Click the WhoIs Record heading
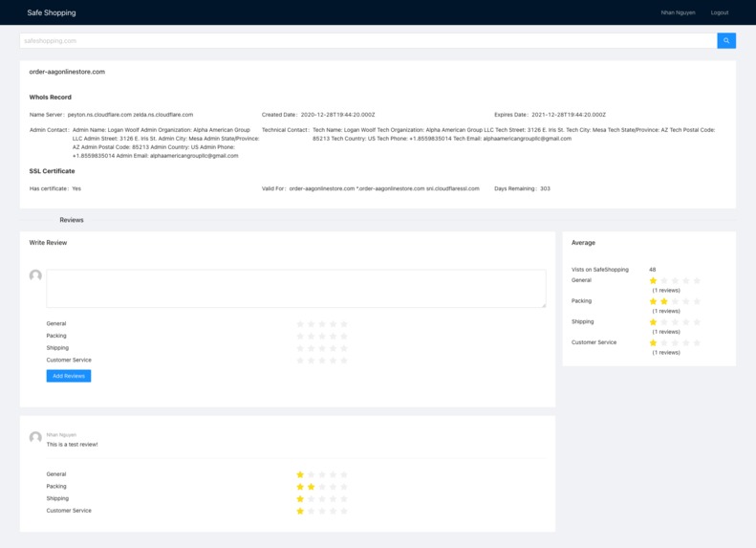This screenshot has height=548, width=756. [50, 97]
